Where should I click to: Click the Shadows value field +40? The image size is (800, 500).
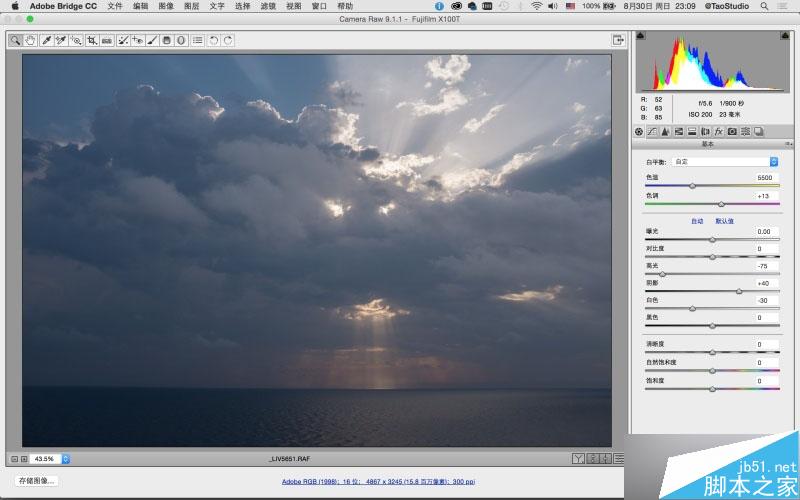tap(766, 283)
